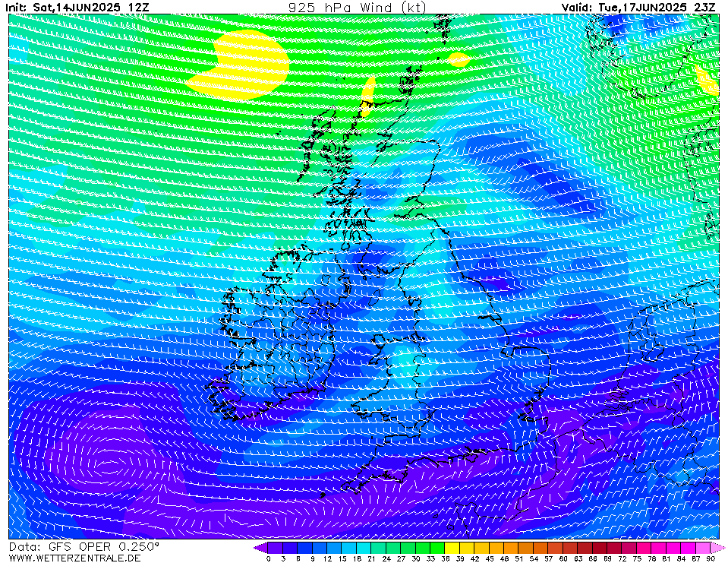
Task: Pick the bright green swatch between 33 and 36
Action: pyautogui.click(x=438, y=548)
